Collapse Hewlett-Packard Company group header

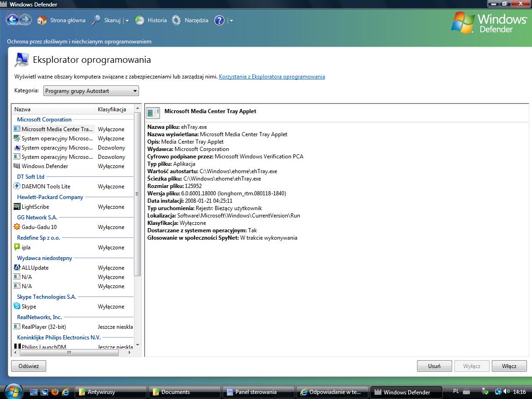50,197
